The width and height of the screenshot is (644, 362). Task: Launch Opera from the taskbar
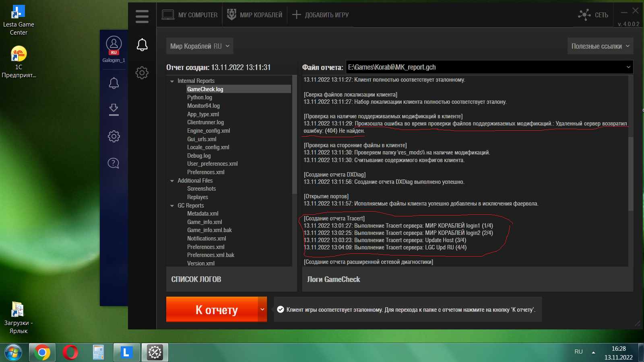pyautogui.click(x=70, y=353)
